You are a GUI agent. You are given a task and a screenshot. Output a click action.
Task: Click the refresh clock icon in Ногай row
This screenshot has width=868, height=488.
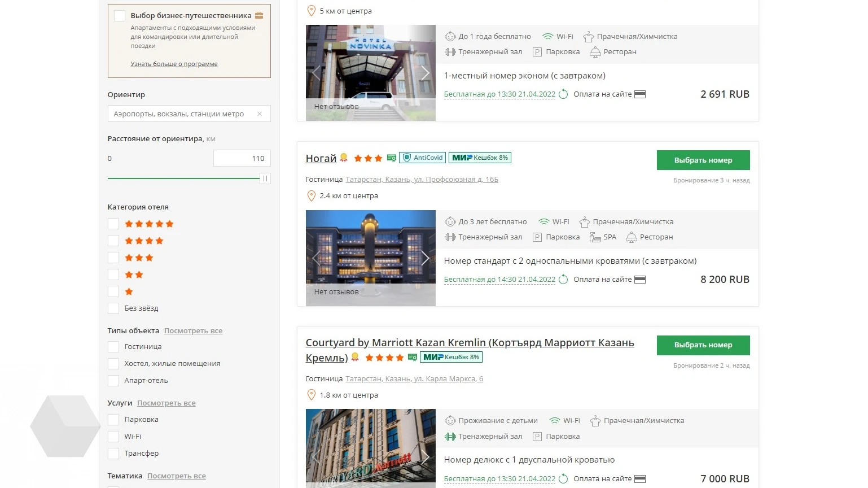pyautogui.click(x=563, y=280)
